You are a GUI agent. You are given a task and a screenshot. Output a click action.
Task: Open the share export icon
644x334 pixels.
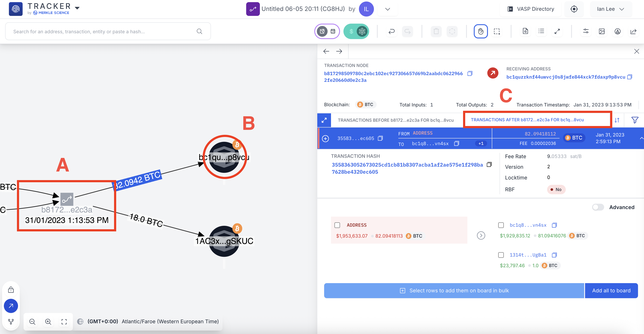[x=633, y=31]
